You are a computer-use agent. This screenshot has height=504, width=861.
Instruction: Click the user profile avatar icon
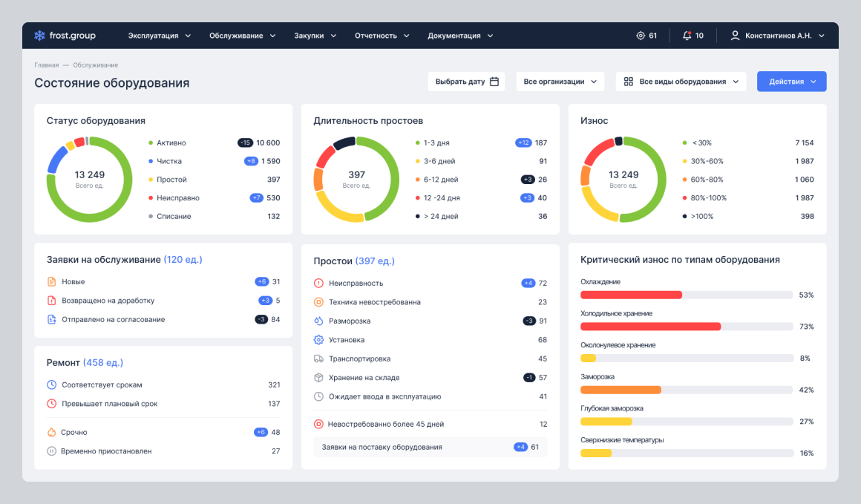pyautogui.click(x=735, y=36)
